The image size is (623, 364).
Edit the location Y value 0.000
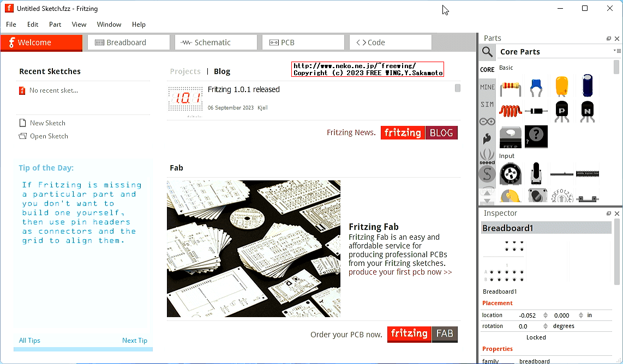coord(562,316)
